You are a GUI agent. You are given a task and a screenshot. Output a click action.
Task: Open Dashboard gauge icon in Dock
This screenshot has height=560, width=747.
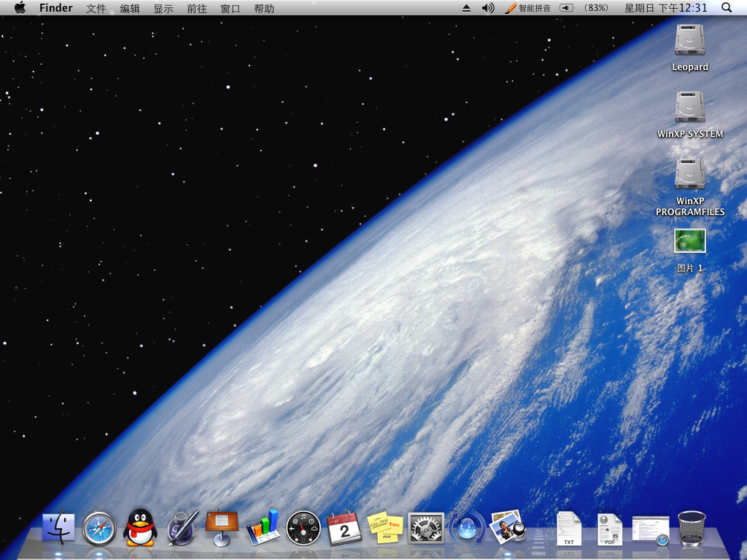click(x=303, y=528)
